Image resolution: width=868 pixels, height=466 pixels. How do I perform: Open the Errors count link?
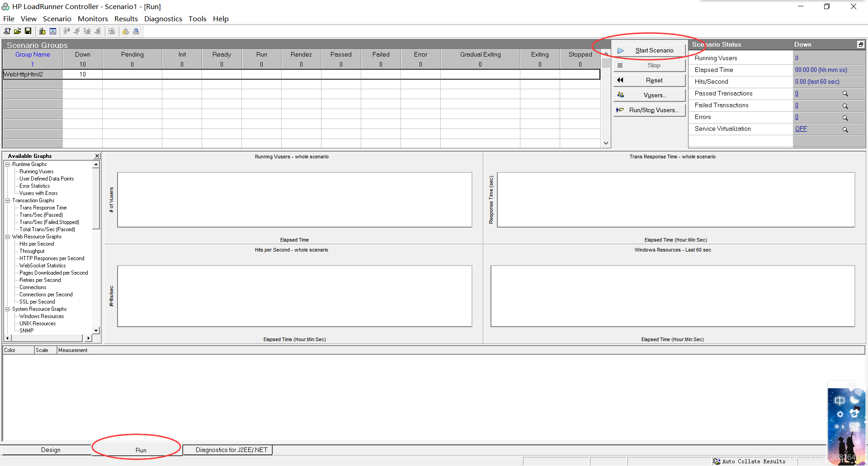797,117
